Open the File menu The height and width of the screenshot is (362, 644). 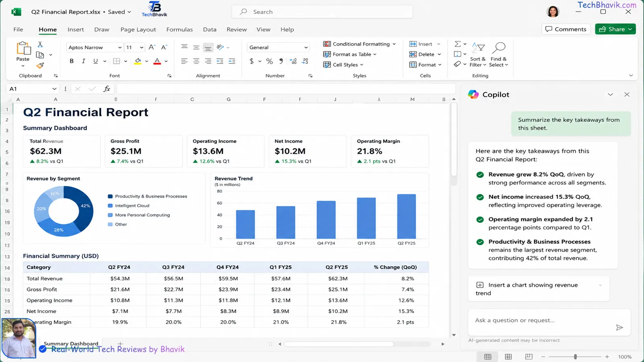point(18,29)
